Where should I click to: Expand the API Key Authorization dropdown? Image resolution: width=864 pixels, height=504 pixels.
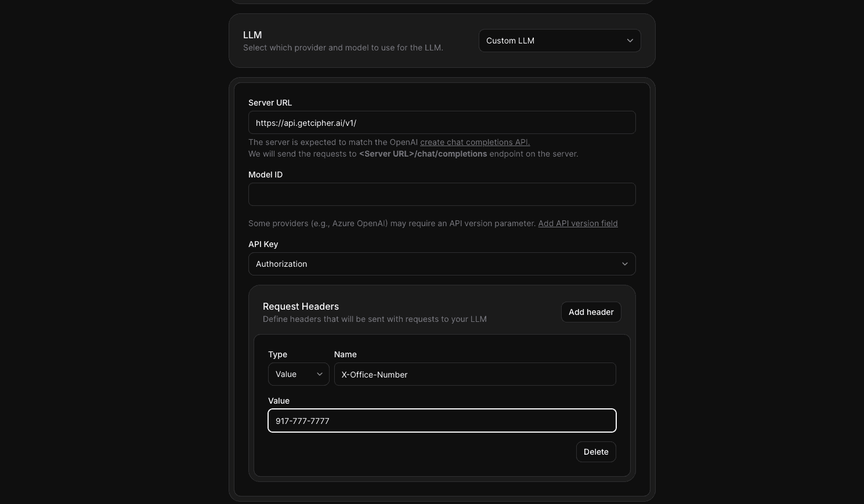[x=442, y=264]
